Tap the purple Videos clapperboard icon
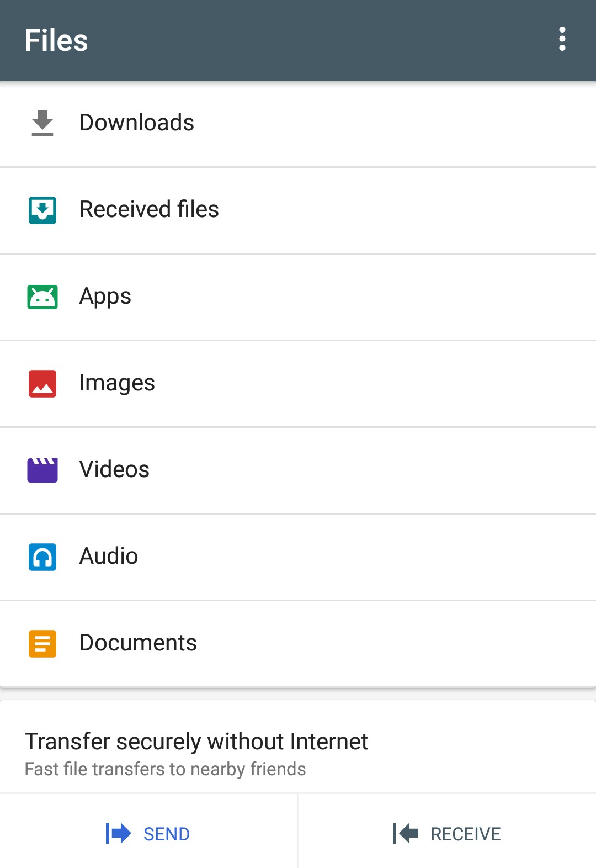This screenshot has height=868, width=596. click(x=42, y=470)
